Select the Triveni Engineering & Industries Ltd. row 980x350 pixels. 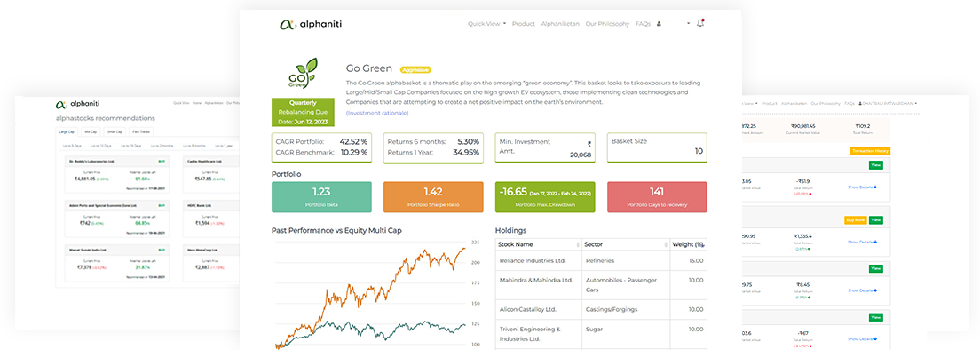601,334
